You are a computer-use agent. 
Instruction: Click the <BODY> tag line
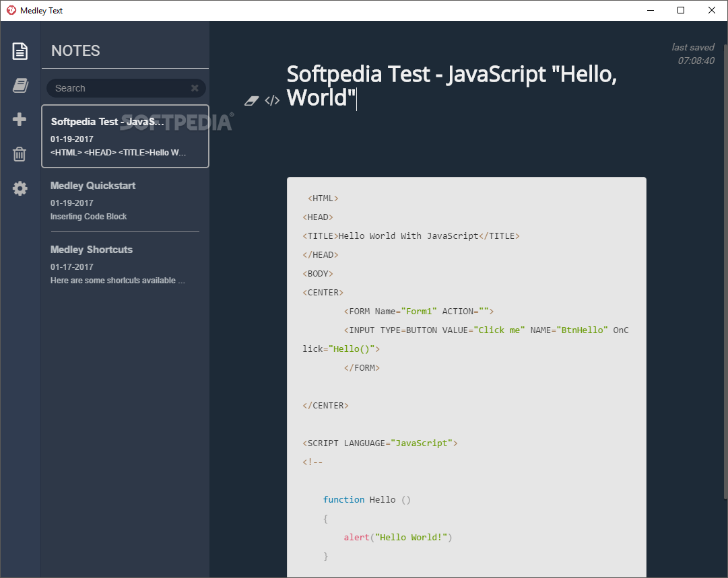[318, 274]
